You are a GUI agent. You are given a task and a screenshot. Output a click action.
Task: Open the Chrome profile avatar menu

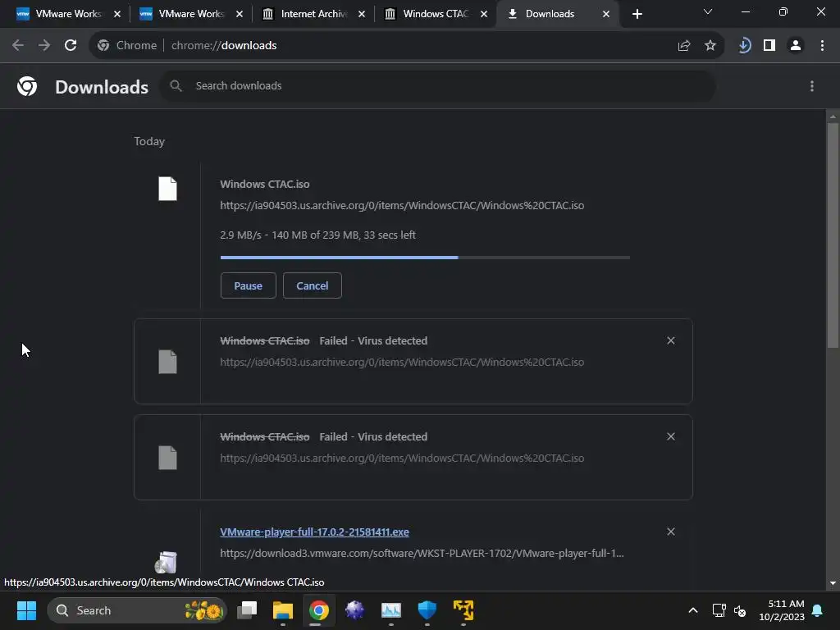[x=796, y=46]
